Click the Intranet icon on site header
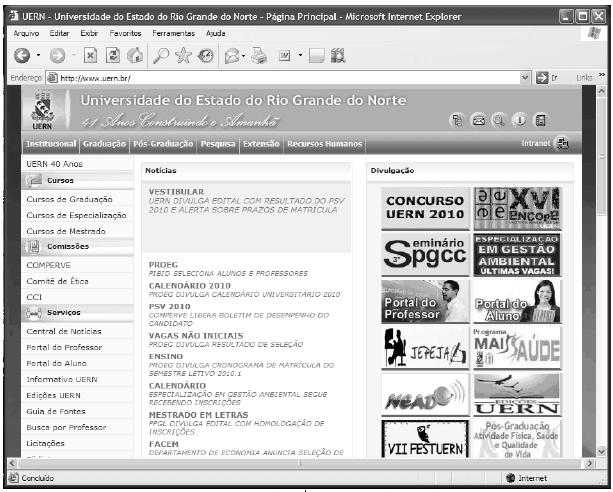 point(562,144)
